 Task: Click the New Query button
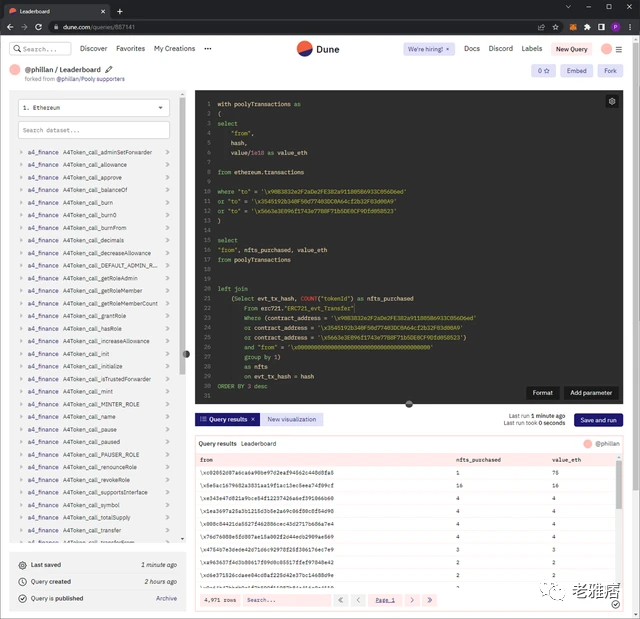pos(571,49)
